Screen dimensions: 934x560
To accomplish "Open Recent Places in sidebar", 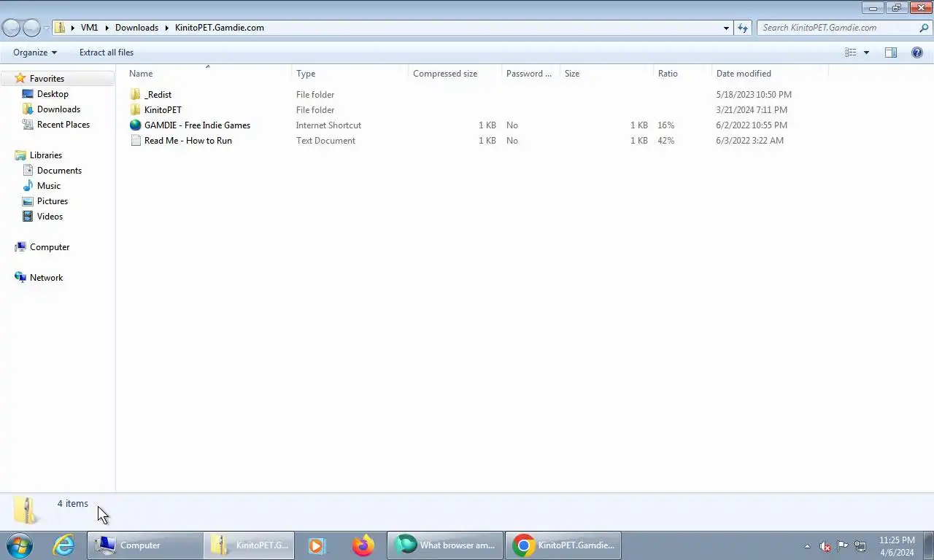I will coord(63,125).
